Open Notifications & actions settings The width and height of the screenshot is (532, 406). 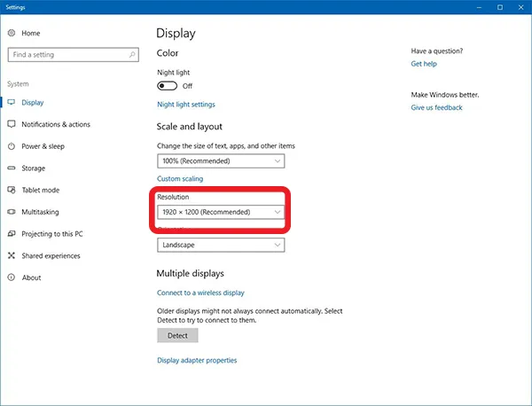[56, 124]
